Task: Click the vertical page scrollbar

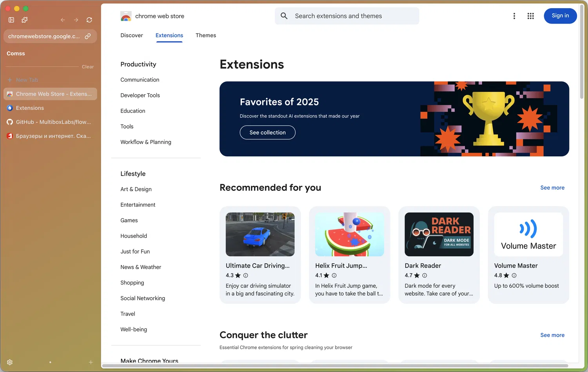Action: pos(582,51)
